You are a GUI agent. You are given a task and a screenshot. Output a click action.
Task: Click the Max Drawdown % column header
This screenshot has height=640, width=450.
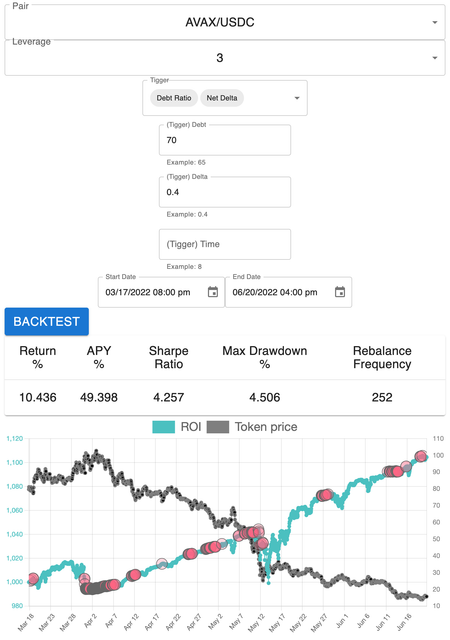point(265,357)
